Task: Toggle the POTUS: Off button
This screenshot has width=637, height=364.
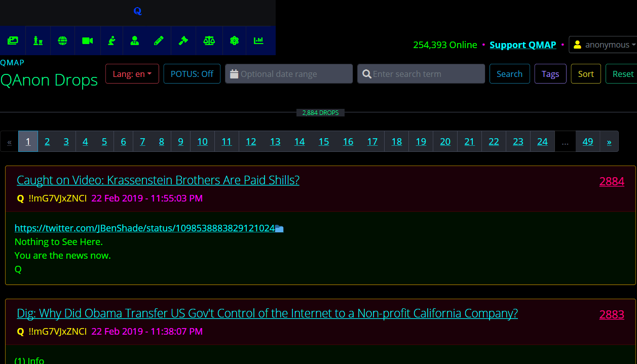Action: coord(192,74)
